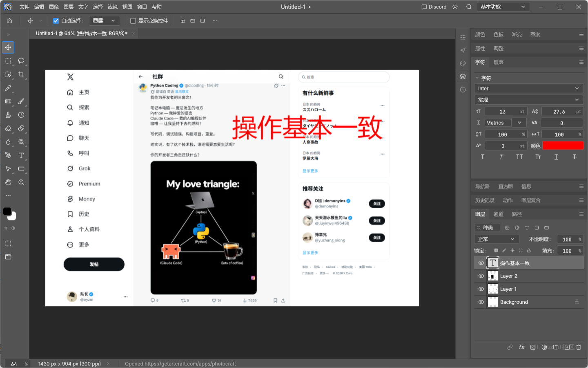Select the Move tool in the toolbox
This screenshot has width=588, height=368.
point(8,47)
